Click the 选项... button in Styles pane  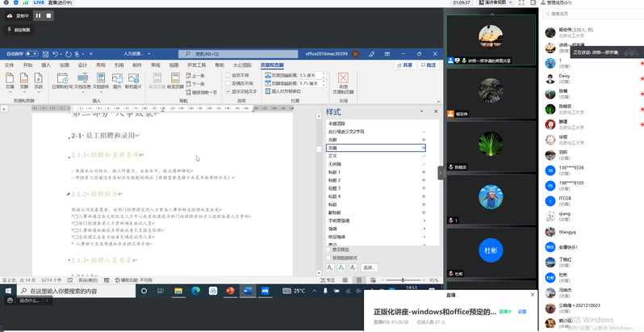click(368, 267)
